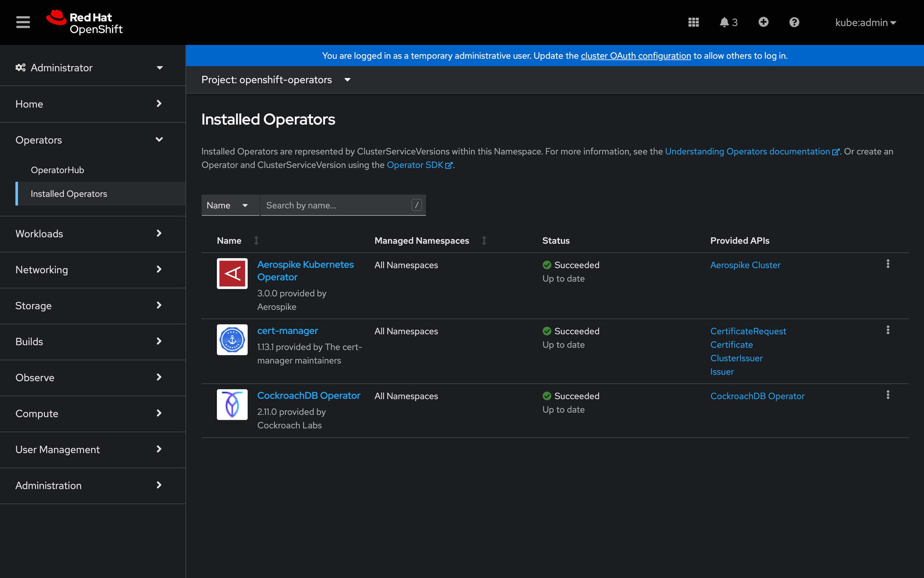Open kebab menu for CockroachDB Operator row
Screen dimensions: 924x578
pyautogui.click(x=888, y=395)
